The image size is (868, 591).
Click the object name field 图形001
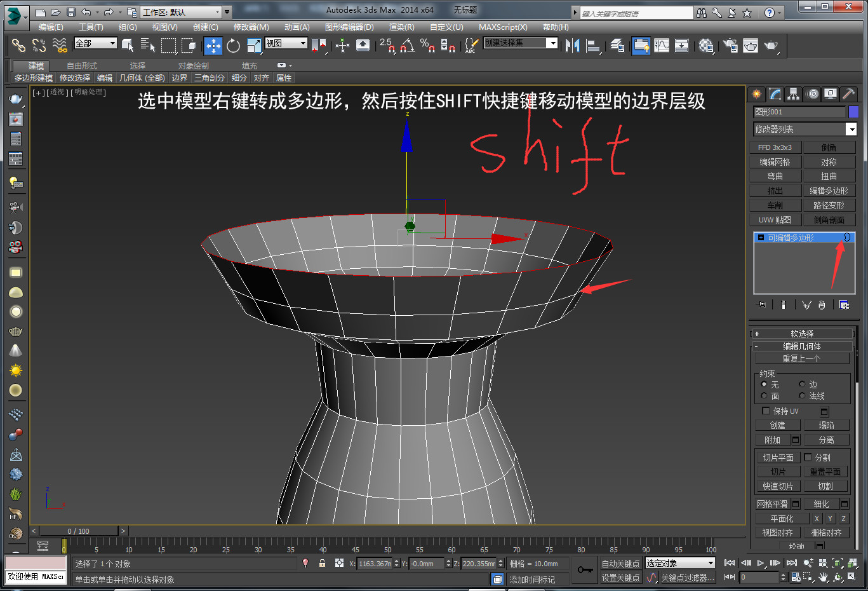pos(799,112)
